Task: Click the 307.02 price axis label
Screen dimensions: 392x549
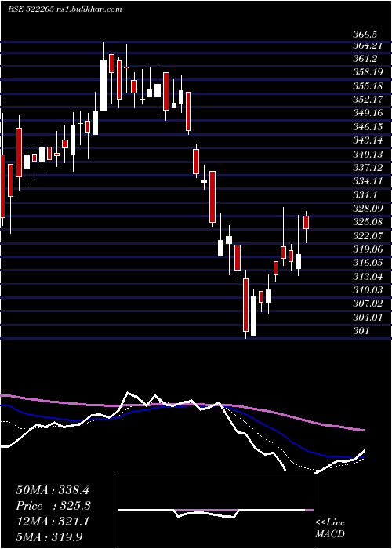Action: click(368, 304)
